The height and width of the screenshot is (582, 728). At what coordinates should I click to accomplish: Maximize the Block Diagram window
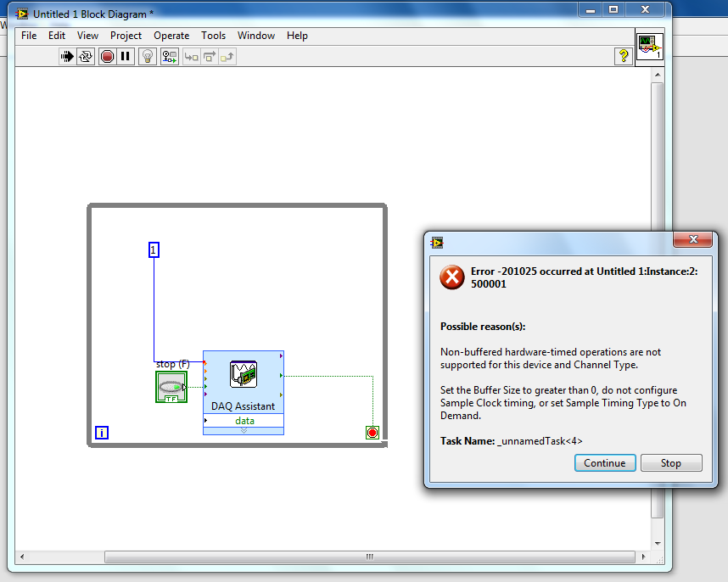613,9
